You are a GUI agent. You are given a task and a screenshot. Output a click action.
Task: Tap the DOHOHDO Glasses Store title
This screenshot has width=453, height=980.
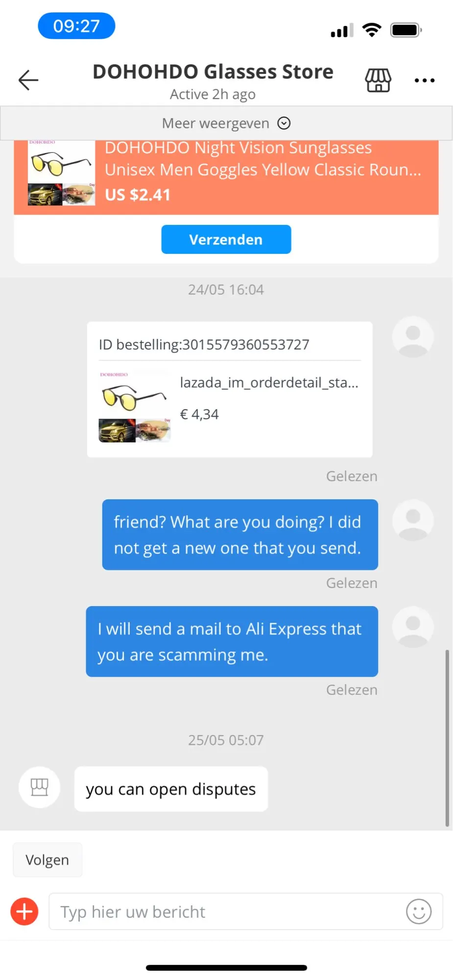tap(213, 72)
